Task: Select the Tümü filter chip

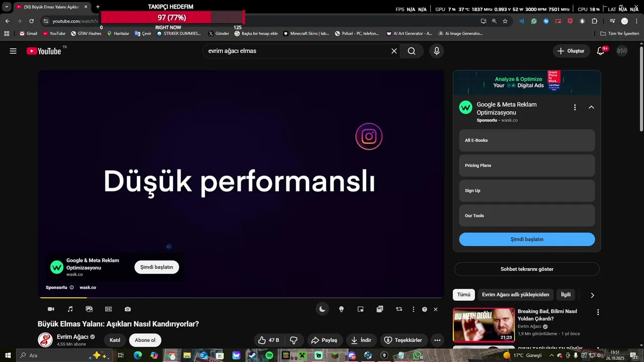Action: click(x=464, y=295)
